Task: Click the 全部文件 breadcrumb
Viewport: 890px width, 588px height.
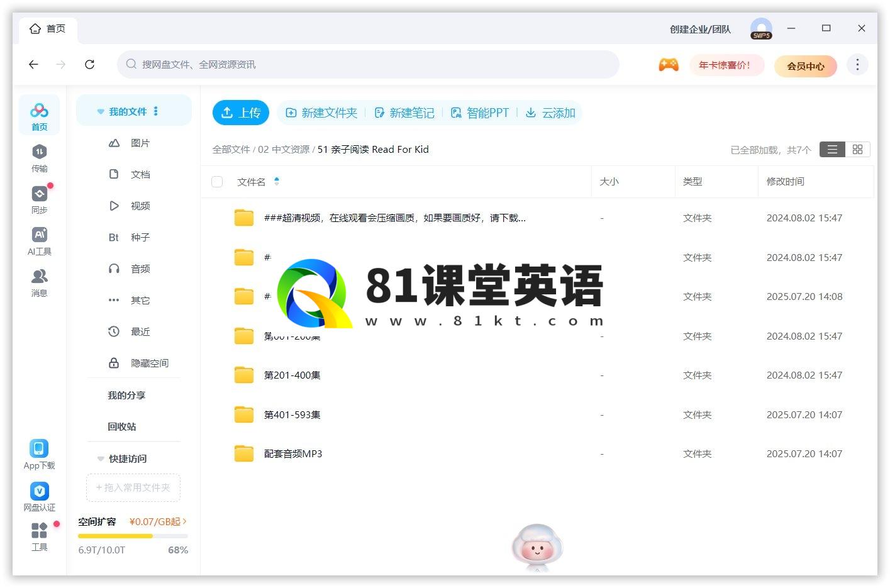Action: (x=231, y=149)
